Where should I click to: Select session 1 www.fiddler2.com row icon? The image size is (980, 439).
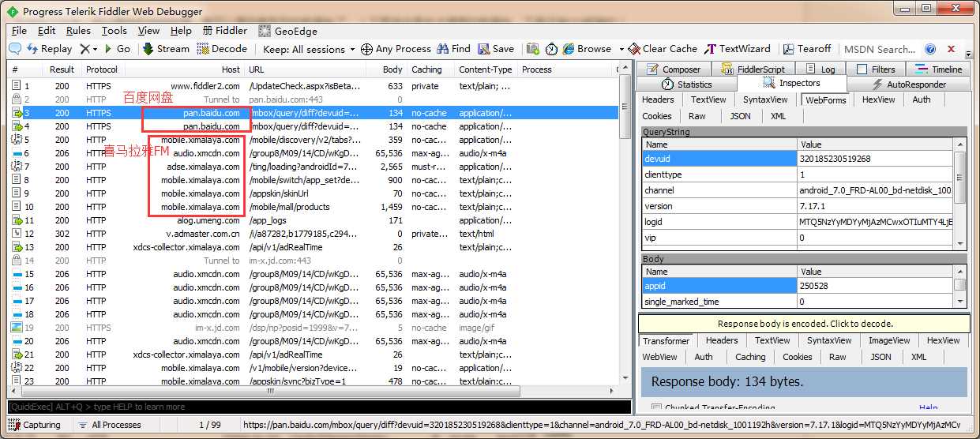[17, 86]
